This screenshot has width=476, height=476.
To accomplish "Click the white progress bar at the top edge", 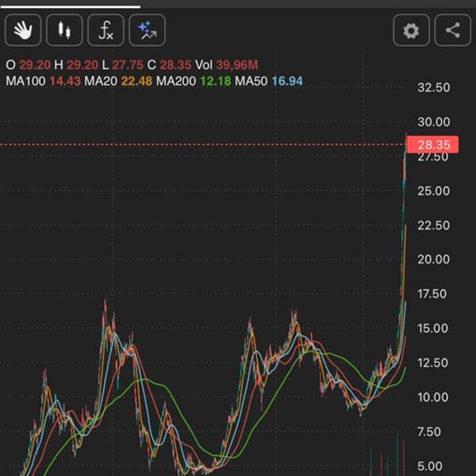I will (x=71, y=6).
